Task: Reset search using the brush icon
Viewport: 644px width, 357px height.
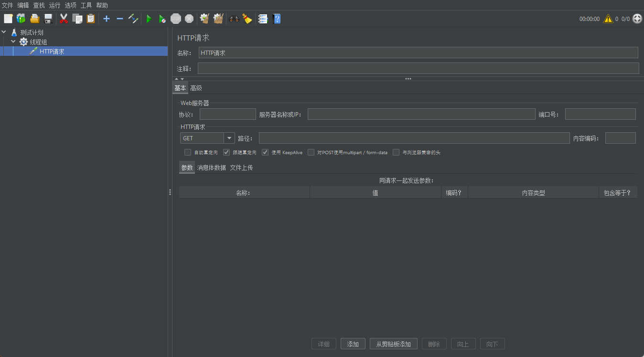Action: [x=247, y=19]
